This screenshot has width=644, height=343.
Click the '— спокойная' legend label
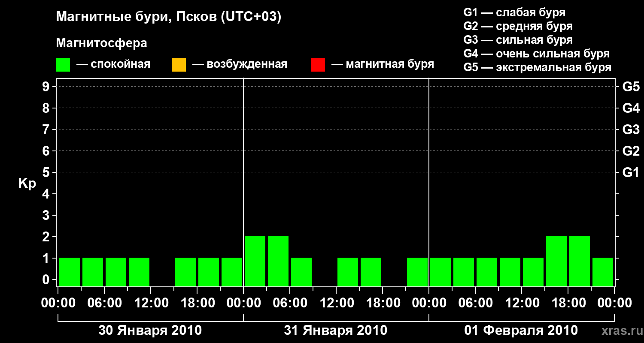(113, 64)
